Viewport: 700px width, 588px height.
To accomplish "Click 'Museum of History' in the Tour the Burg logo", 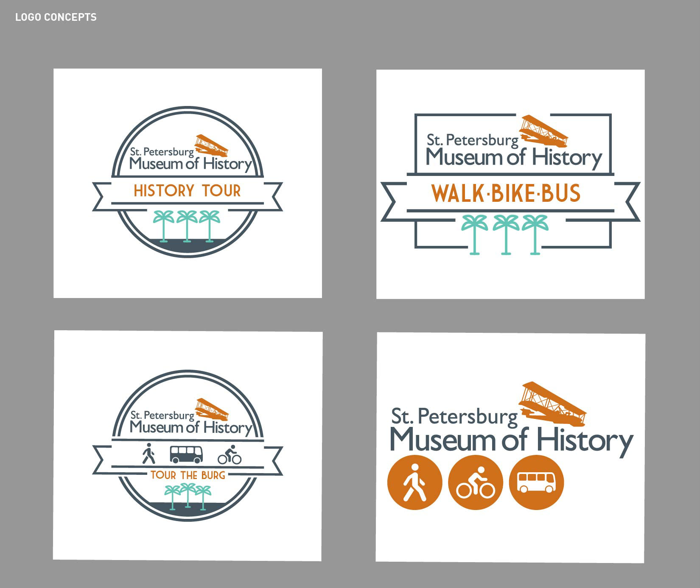I will (191, 428).
